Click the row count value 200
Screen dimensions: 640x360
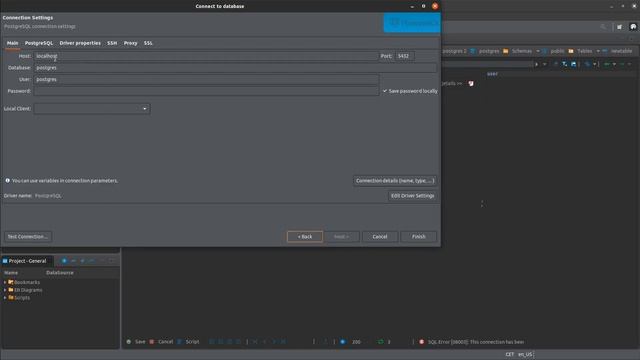tap(356, 342)
